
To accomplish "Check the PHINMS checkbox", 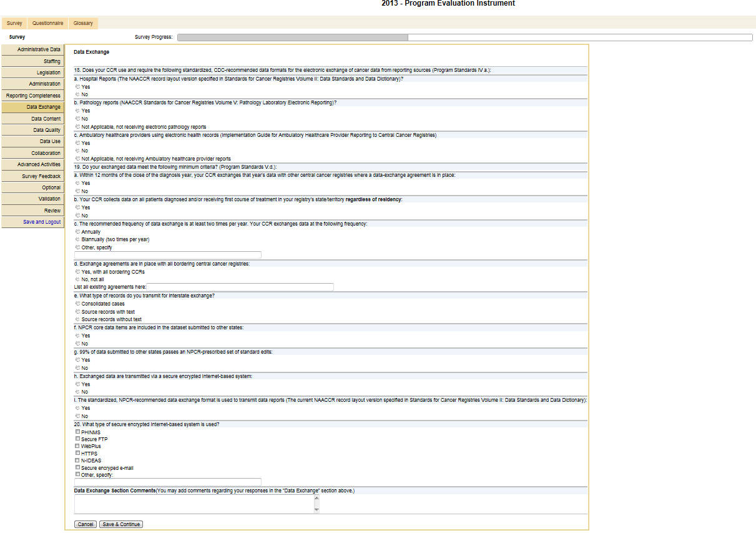I will tap(77, 432).
